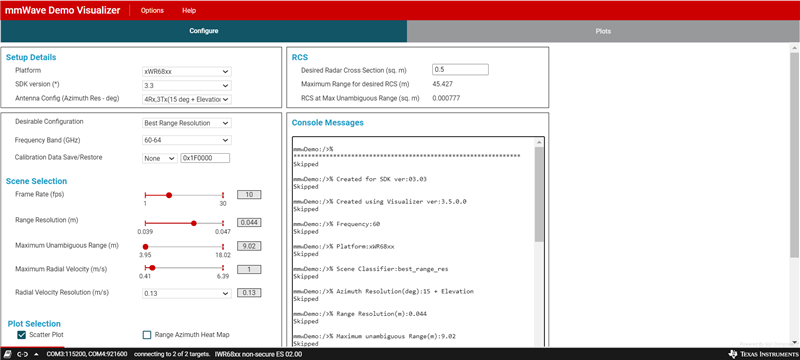
Task: Click the 'Maximum Range for desired RCS (m)' label
Action: point(356,84)
